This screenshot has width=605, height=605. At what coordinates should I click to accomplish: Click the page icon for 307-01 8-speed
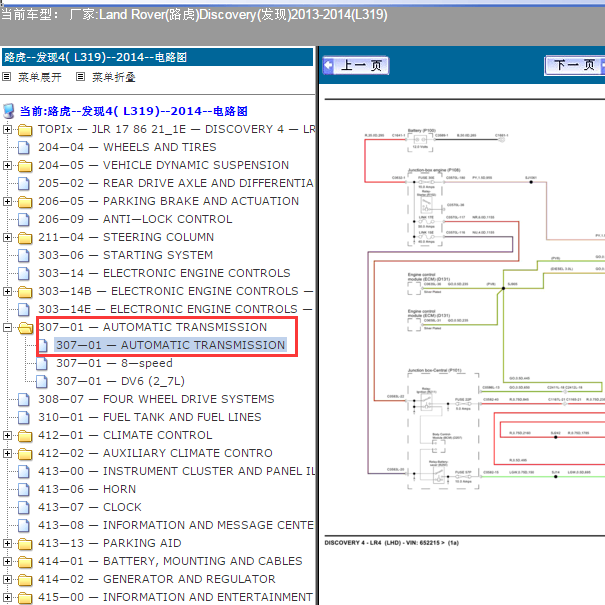42,363
